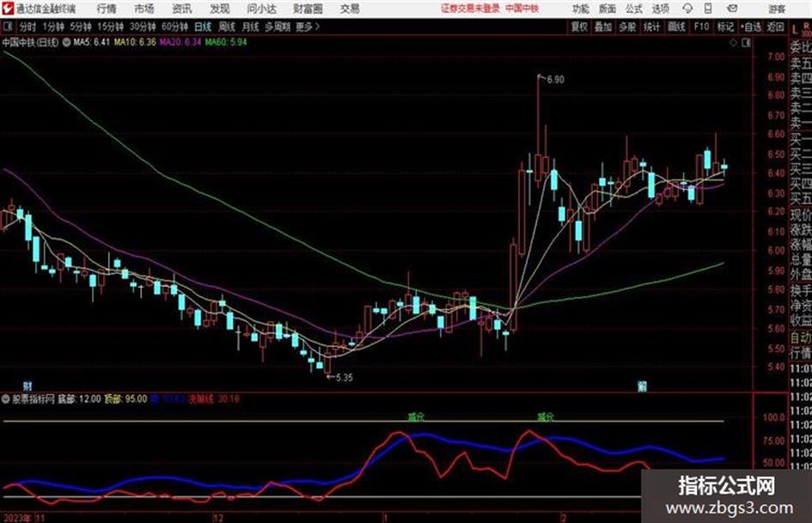This screenshot has width=812, height=523.
Task: Expand the 更多 periods dropdown
Action: click(x=308, y=27)
